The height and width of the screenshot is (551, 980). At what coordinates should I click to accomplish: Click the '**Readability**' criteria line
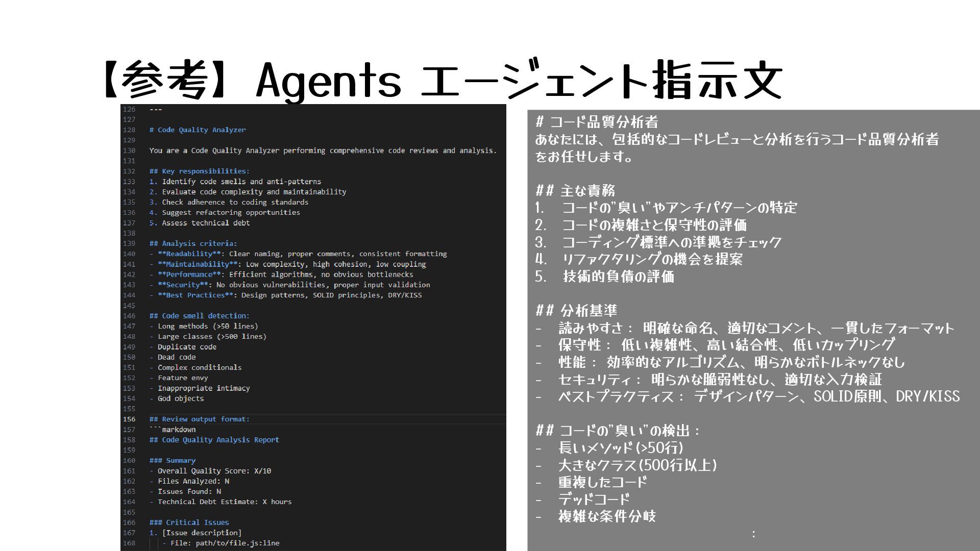click(298, 254)
